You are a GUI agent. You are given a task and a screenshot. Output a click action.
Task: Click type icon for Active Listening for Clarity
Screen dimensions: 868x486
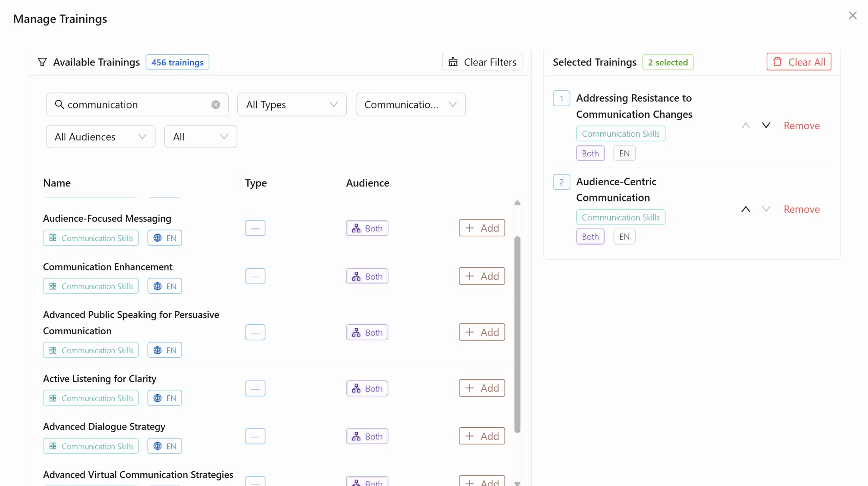255,388
